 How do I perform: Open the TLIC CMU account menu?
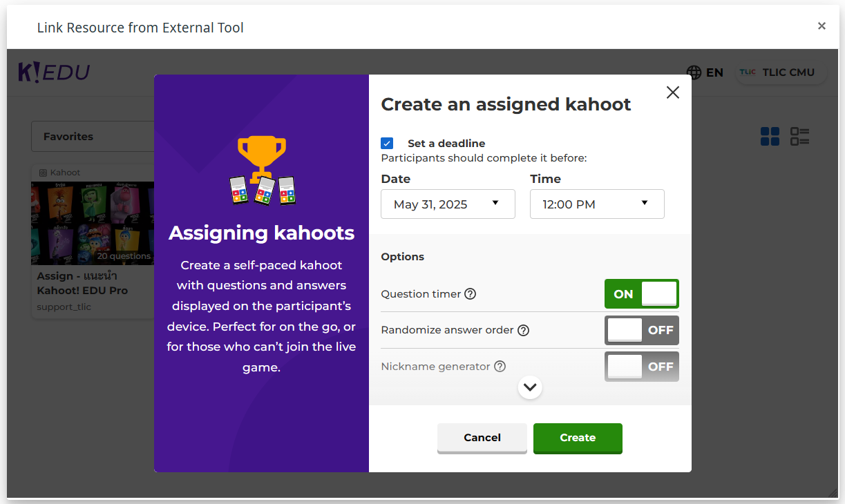pos(781,72)
